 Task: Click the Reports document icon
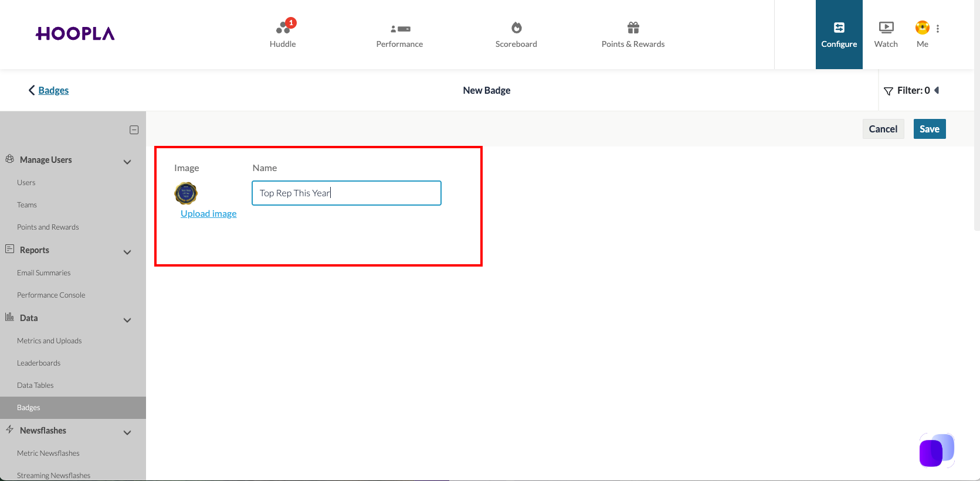(x=10, y=249)
